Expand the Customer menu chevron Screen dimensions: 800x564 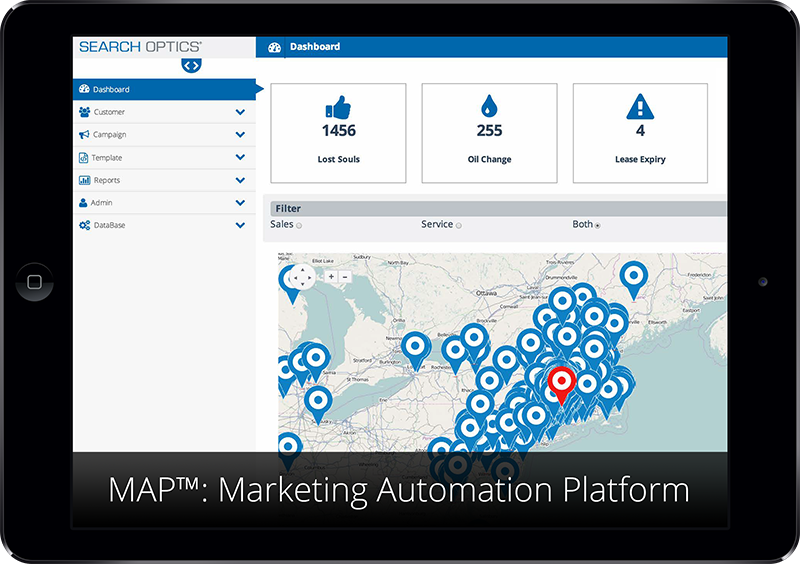(240, 112)
